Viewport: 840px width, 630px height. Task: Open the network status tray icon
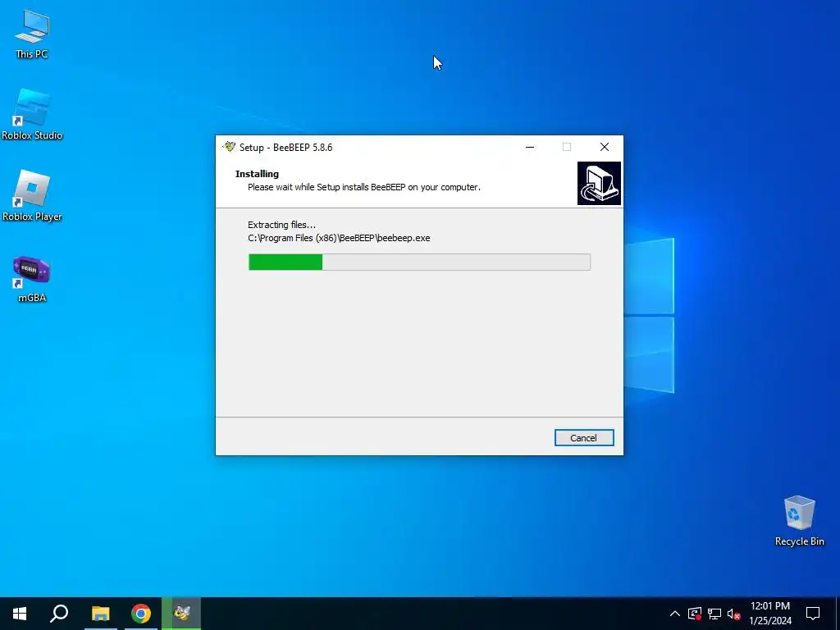point(714,614)
